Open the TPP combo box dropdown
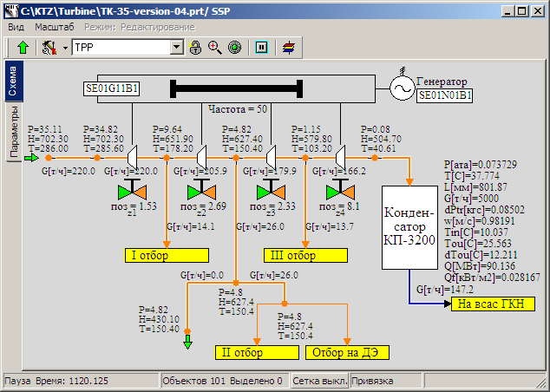 click(x=177, y=47)
